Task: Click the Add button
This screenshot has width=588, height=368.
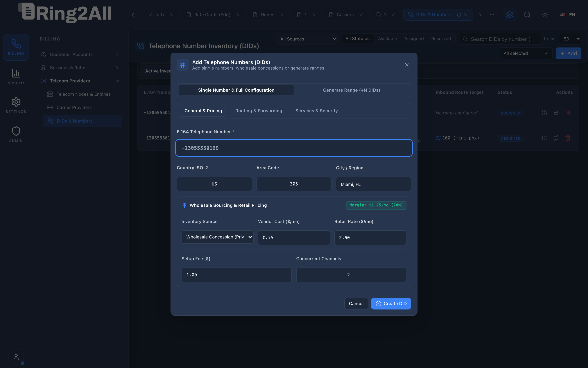Action: tap(568, 53)
